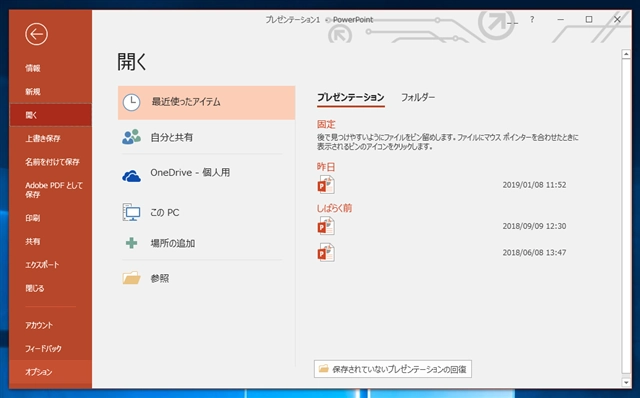This screenshot has width=640, height=398.
Task: Click the scrollbar down arrow
Action: tap(626, 382)
